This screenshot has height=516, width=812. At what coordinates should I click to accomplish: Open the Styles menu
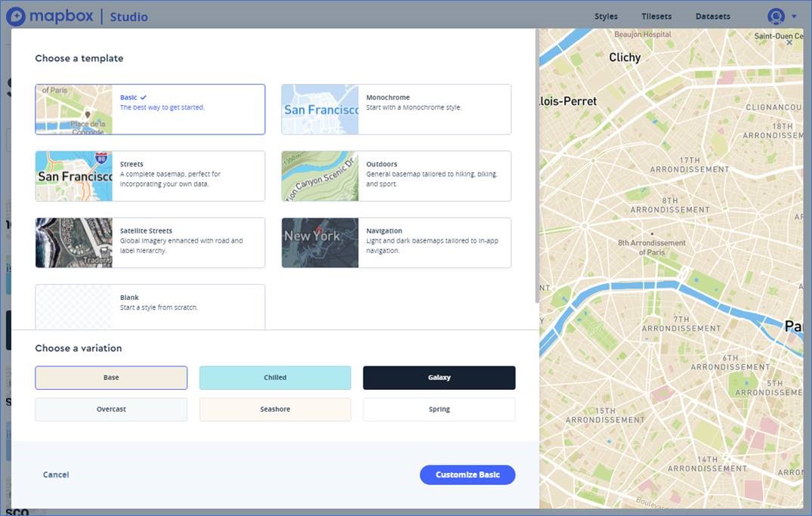606,17
